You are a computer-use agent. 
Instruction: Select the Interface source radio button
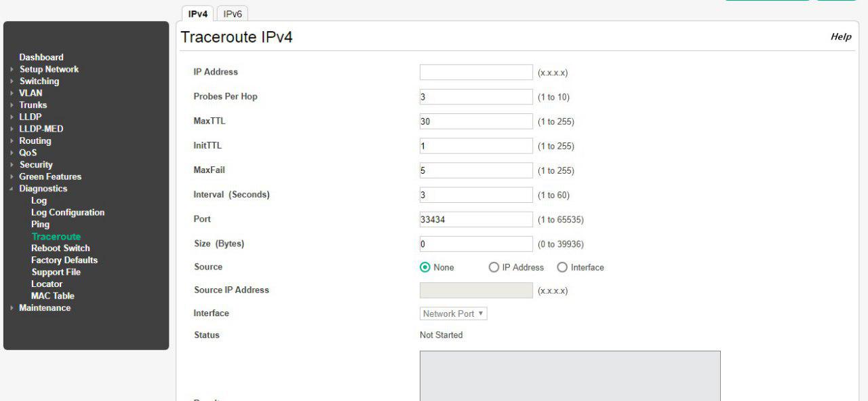(x=562, y=267)
